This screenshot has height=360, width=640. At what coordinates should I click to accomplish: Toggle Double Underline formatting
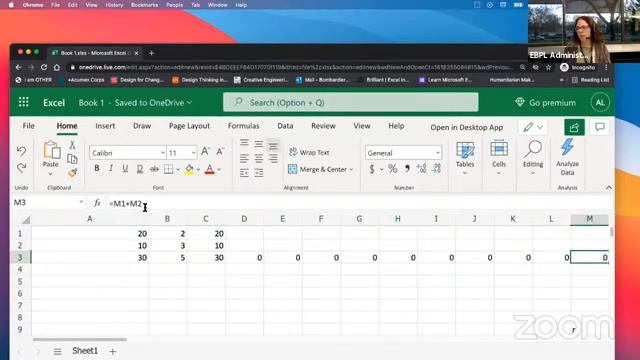point(140,169)
